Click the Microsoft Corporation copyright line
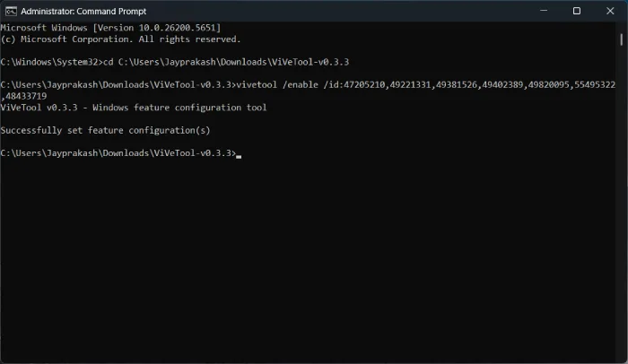This screenshot has width=628, height=364. [x=120, y=39]
